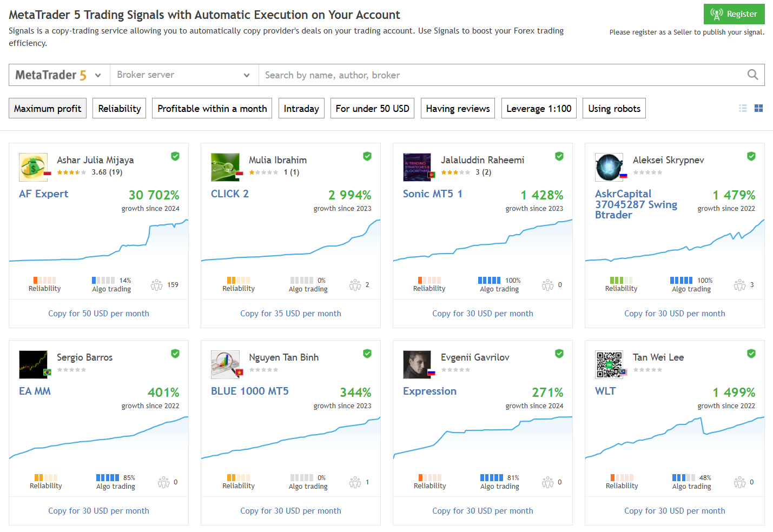Screen dimensions: 773x532
Task: Click AF Expert reliability bar indicator
Action: click(x=45, y=280)
